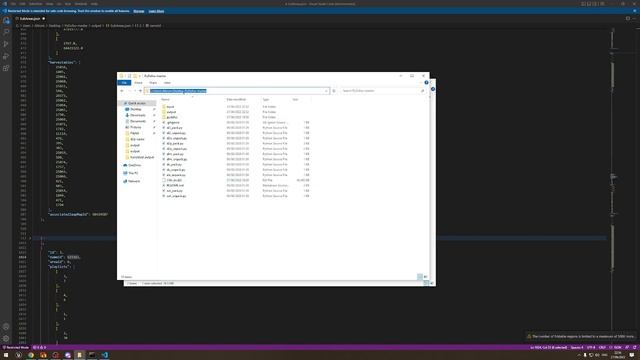The image size is (640, 360).
Task: Select Quick access in the navigation pane
Action: (137, 103)
